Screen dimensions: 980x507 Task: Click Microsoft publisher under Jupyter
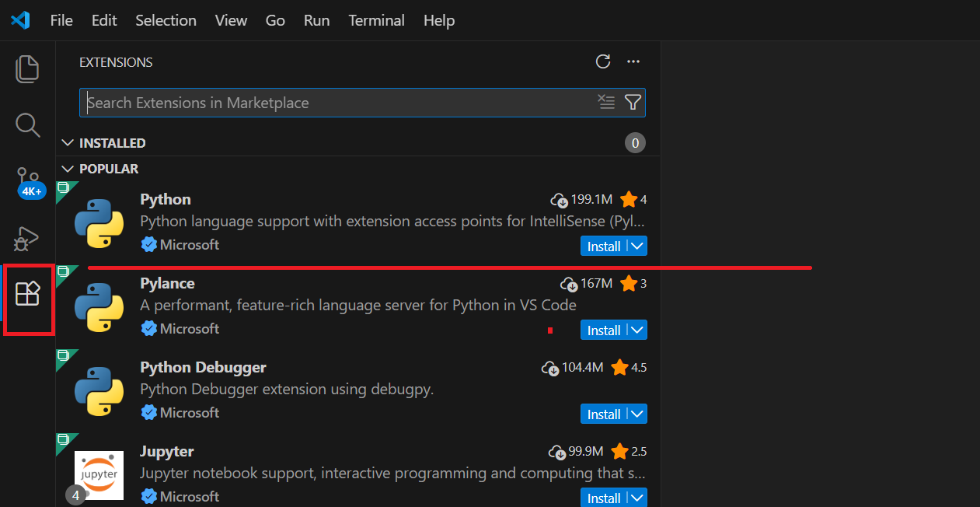(190, 496)
